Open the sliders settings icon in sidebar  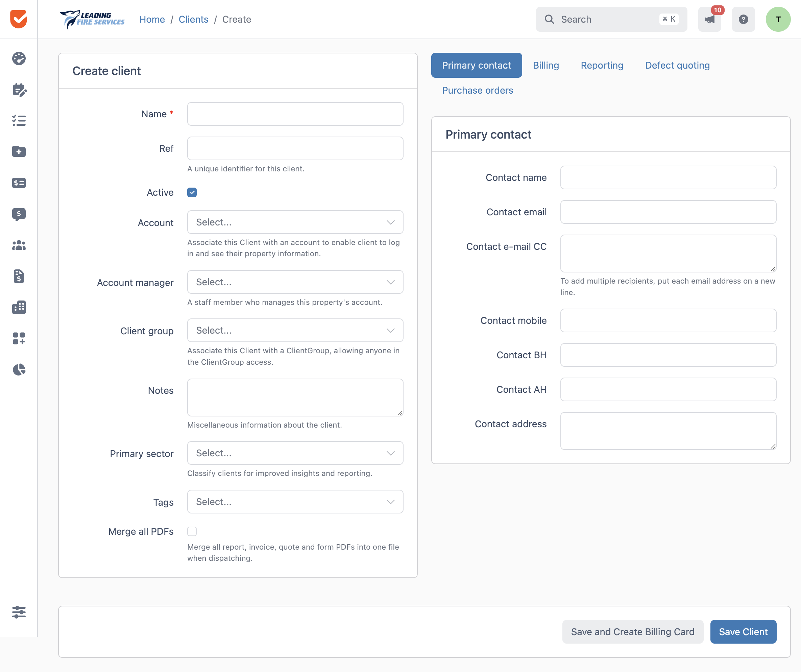click(x=19, y=612)
